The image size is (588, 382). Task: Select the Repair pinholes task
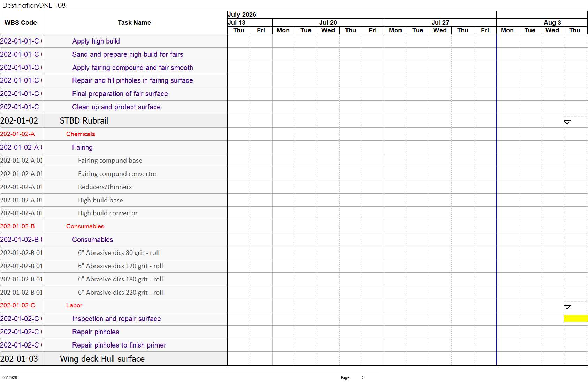point(96,332)
